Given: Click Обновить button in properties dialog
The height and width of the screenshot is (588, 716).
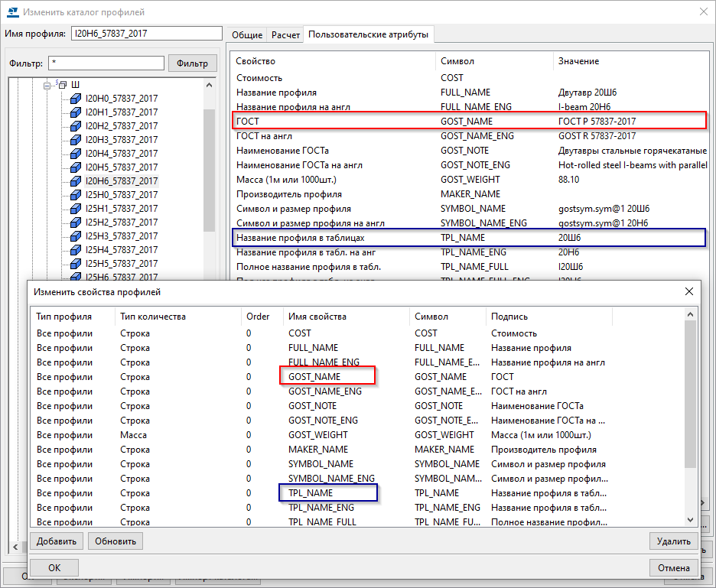Looking at the screenshot, I should (116, 541).
